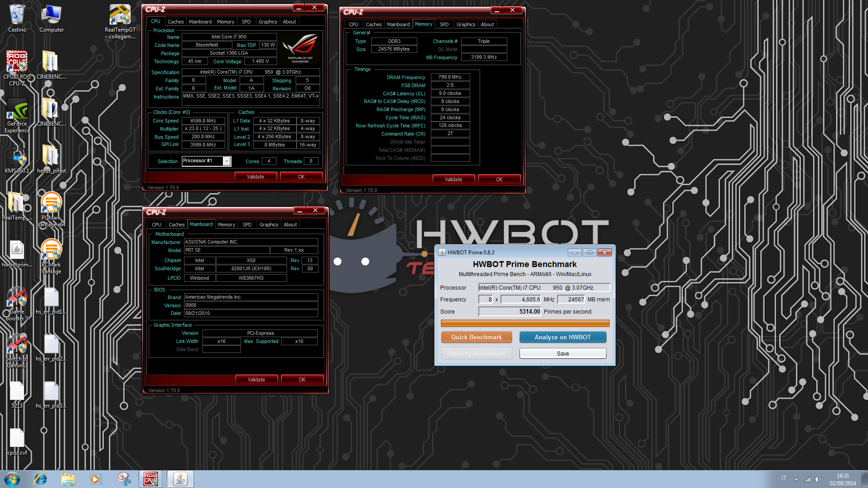Open the first CINEBENCH folder
Image resolution: width=868 pixels, height=488 pixels.
[51, 65]
